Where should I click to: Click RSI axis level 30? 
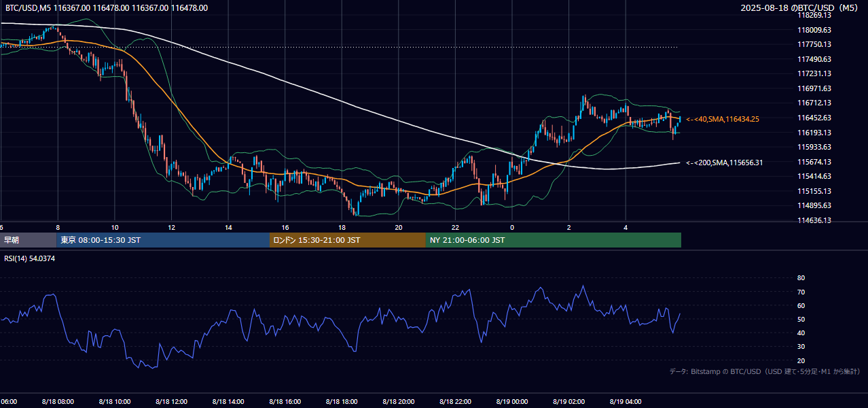(x=801, y=346)
